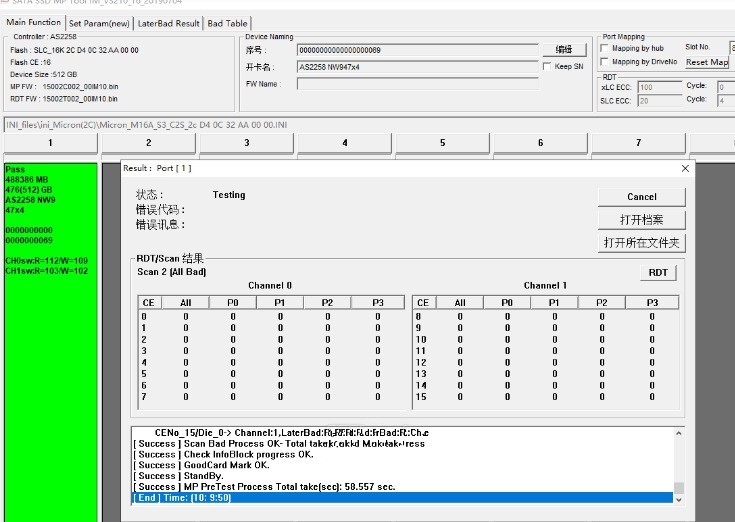
Task: Click the 打开档案 button
Action: (641, 220)
